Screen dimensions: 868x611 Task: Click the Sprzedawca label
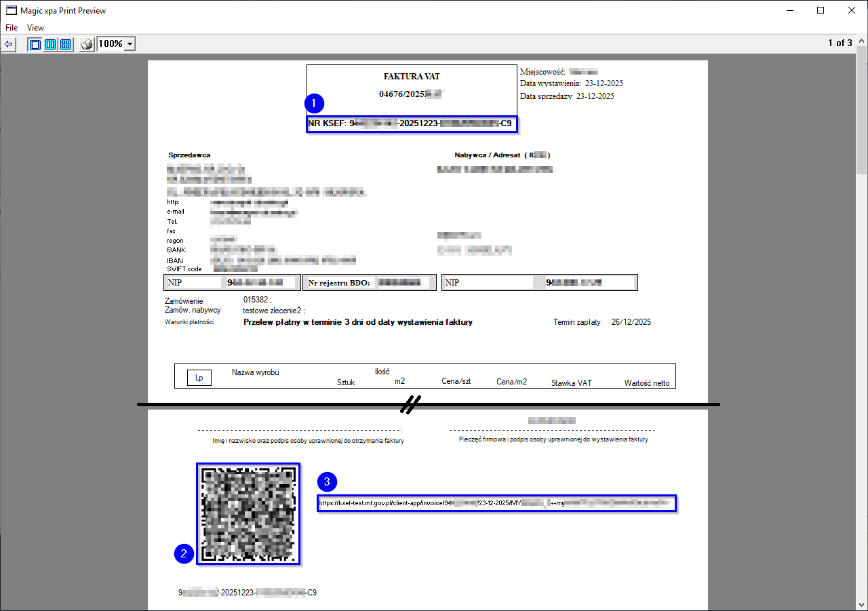(189, 155)
